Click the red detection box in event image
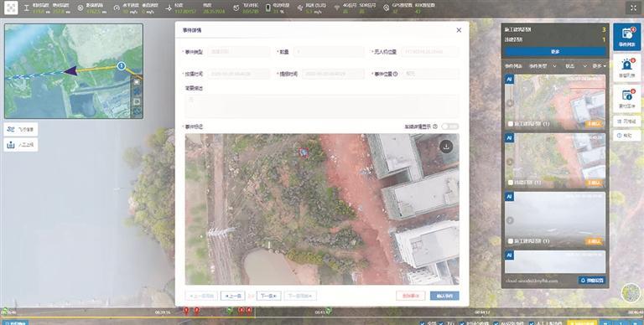 point(304,152)
